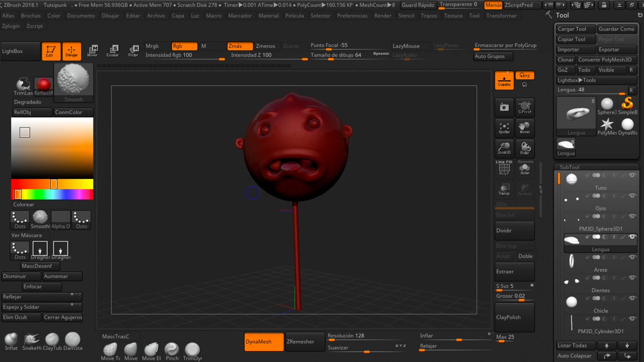The width and height of the screenshot is (644, 362).
Task: Collapse the Tool palette header
Action: (x=562, y=16)
